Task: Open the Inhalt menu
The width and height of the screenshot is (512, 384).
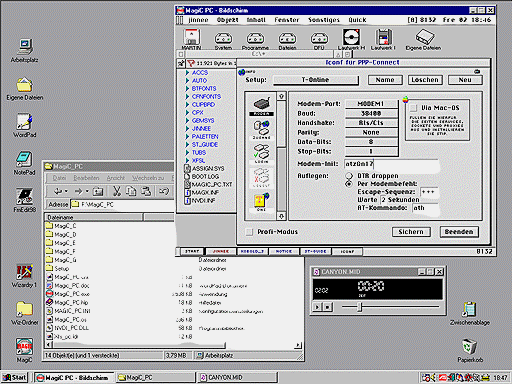Action: coord(256,20)
